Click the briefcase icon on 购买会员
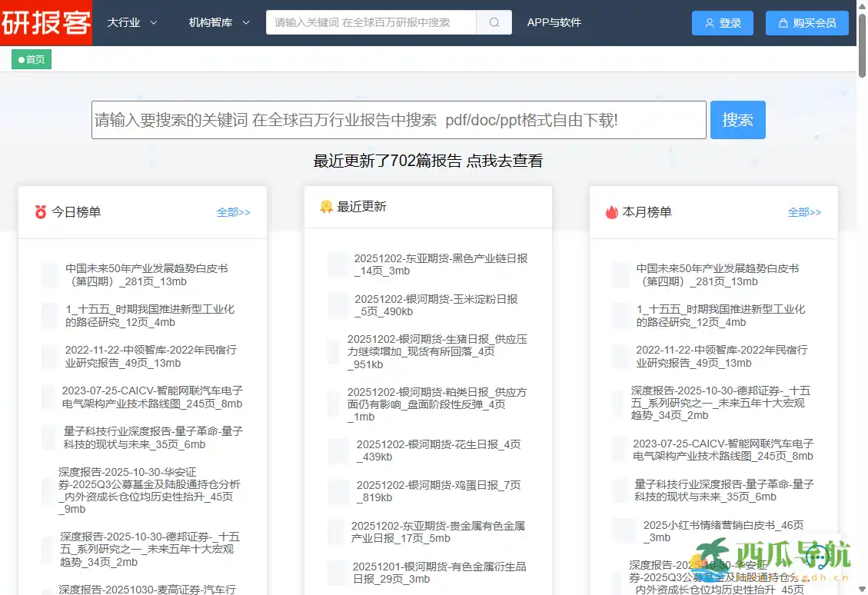868x595 pixels. (x=782, y=23)
